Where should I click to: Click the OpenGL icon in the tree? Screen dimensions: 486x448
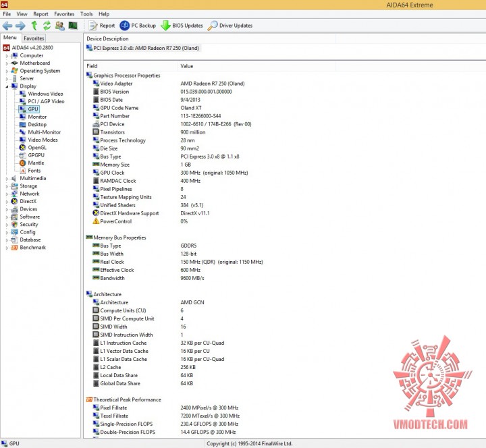coord(22,148)
